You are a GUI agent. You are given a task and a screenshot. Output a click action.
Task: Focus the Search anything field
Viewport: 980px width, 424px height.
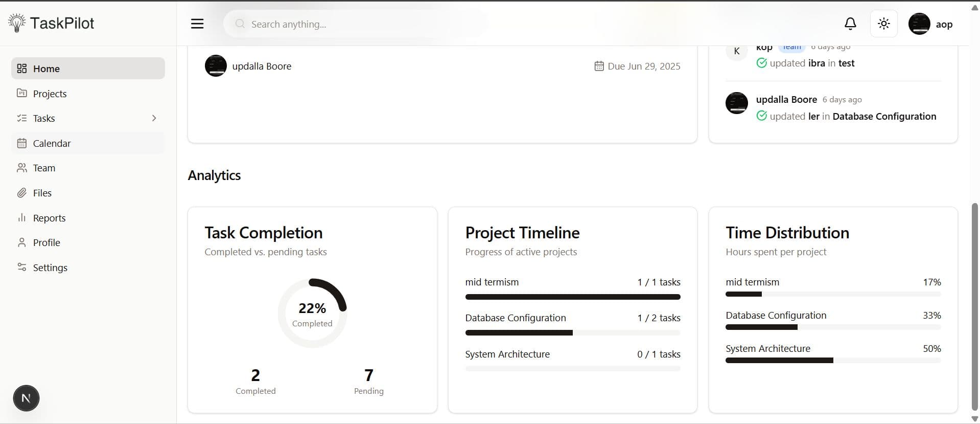tap(356, 24)
